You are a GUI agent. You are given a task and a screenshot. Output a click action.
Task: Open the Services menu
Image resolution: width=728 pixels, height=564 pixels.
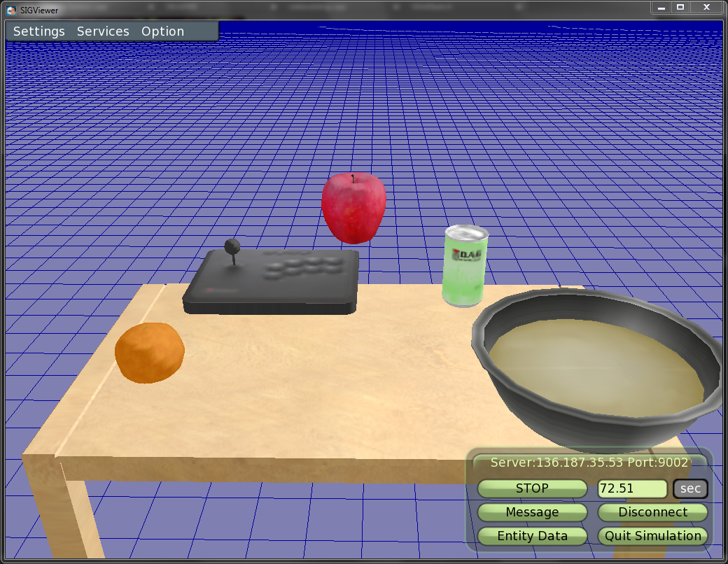point(103,31)
